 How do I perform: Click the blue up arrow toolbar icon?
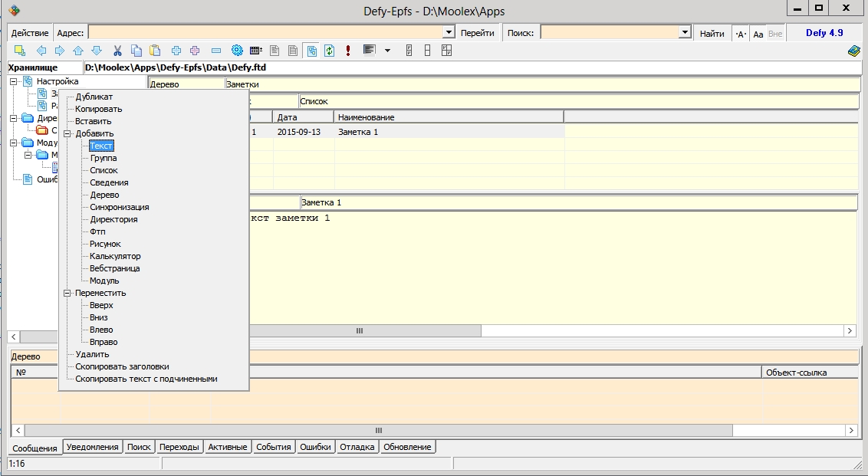pos(78,51)
